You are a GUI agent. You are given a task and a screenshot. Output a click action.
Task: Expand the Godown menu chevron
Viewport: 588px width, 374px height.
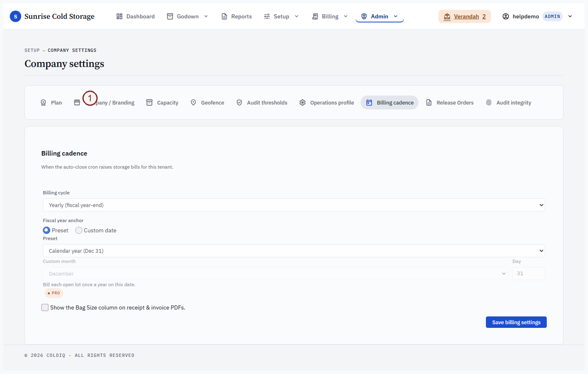point(206,16)
